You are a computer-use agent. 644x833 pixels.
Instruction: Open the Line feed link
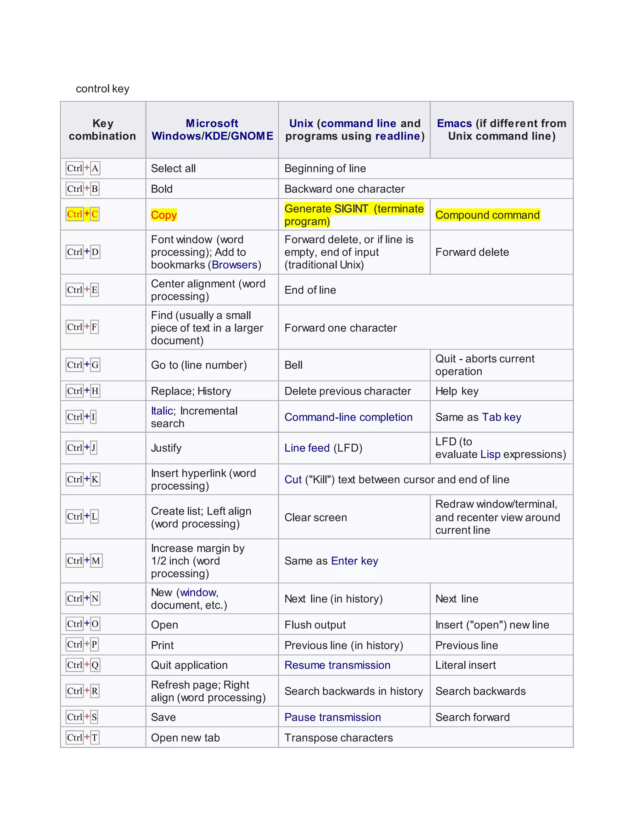[x=307, y=448]
